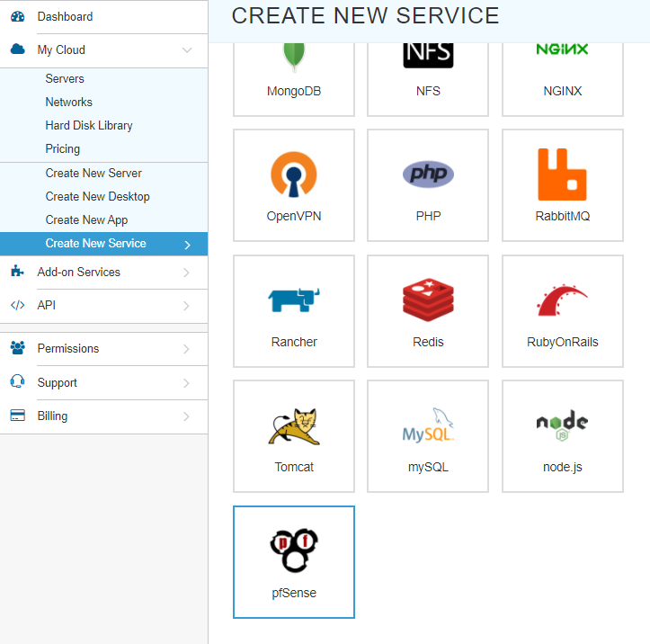Screen dimensions: 650x644
Task: Select the pfSense service tile
Action: pos(293,562)
